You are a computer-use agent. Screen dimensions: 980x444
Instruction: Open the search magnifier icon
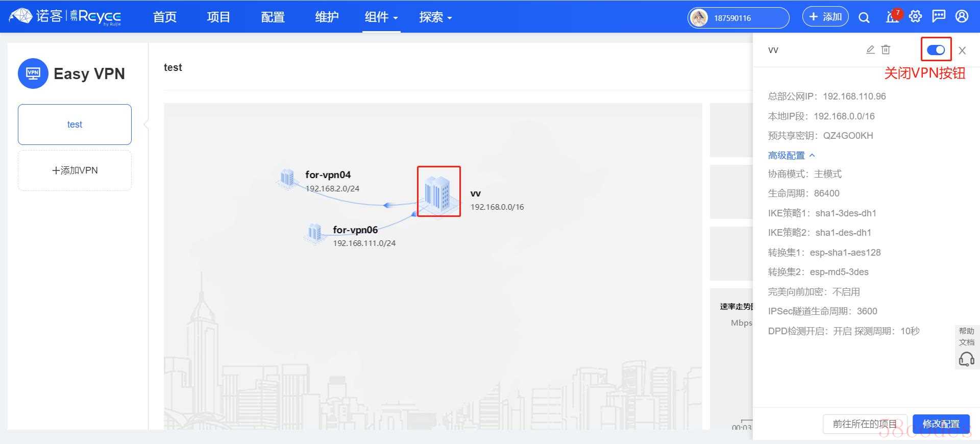click(x=864, y=17)
